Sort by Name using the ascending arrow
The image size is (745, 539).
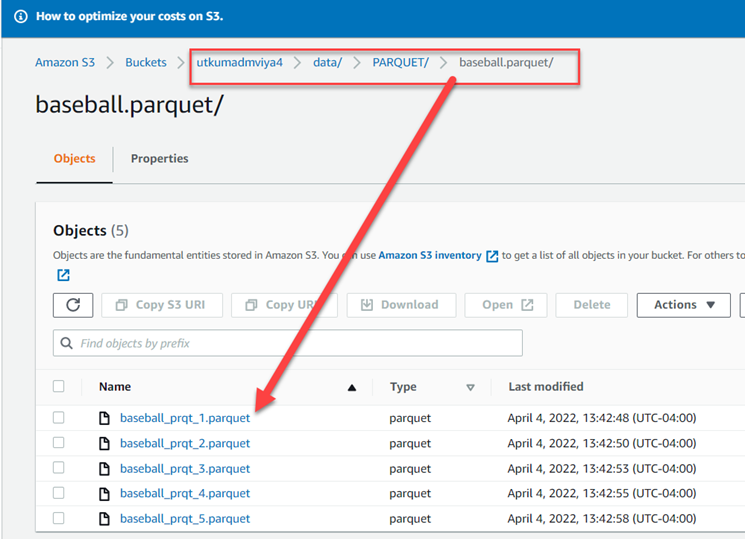[x=352, y=387]
